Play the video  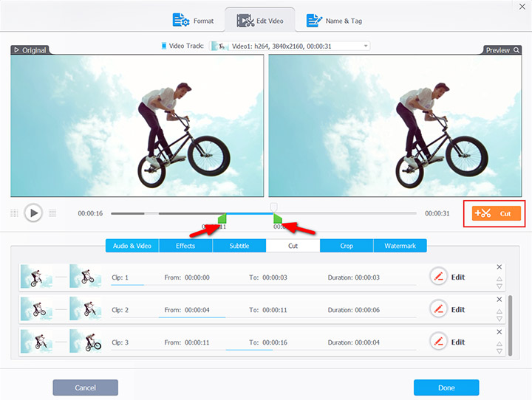[33, 213]
